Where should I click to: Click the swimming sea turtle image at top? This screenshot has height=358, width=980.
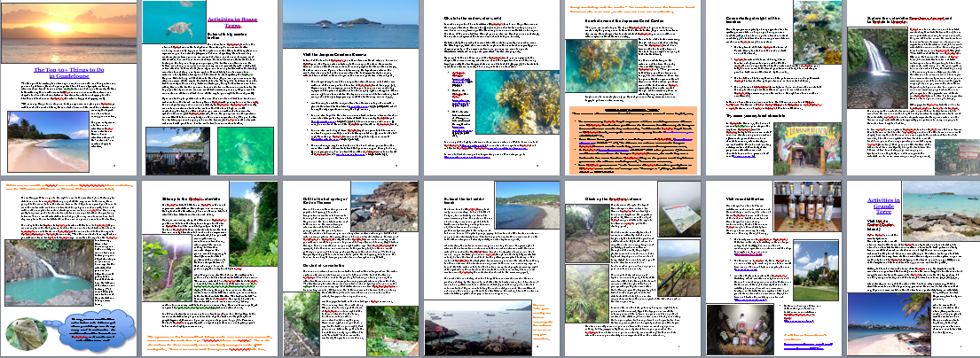tap(172, 21)
